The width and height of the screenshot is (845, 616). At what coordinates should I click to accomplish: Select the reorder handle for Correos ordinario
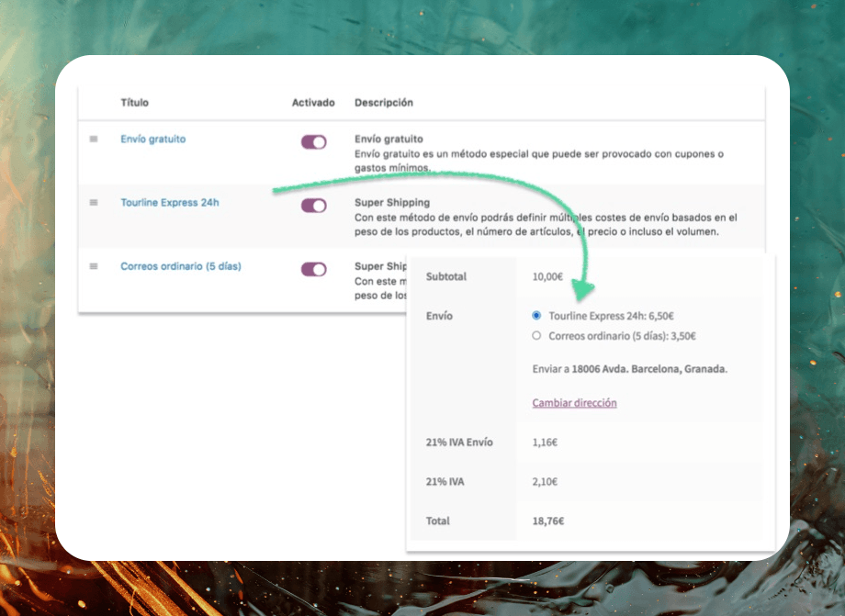tap(93, 266)
